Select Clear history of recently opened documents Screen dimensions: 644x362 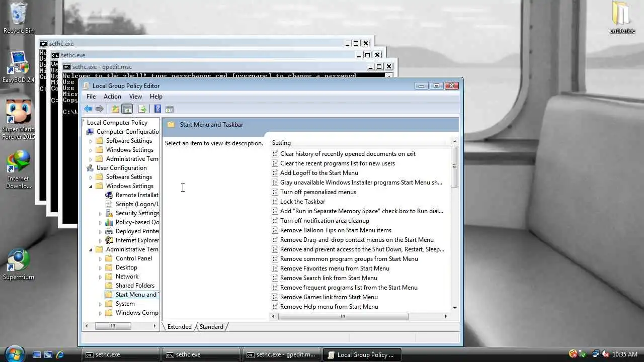click(x=348, y=154)
